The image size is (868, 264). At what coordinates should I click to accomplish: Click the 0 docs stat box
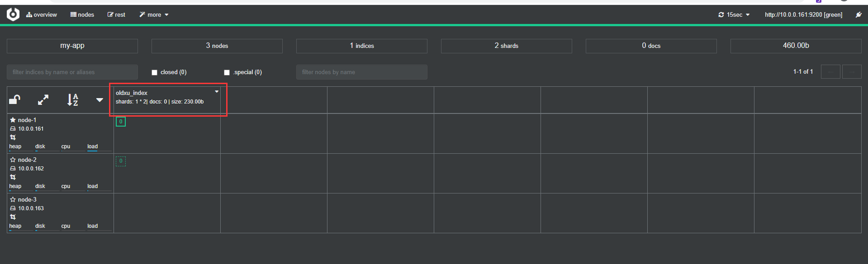651,46
